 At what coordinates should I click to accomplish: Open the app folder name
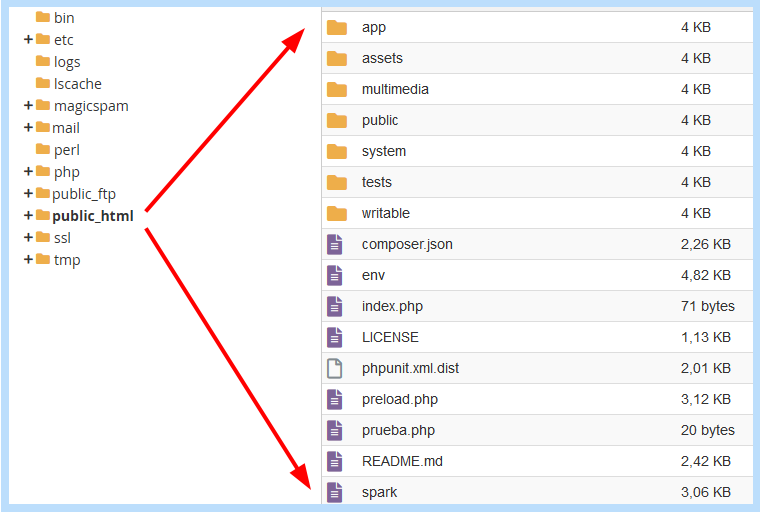[x=374, y=28]
